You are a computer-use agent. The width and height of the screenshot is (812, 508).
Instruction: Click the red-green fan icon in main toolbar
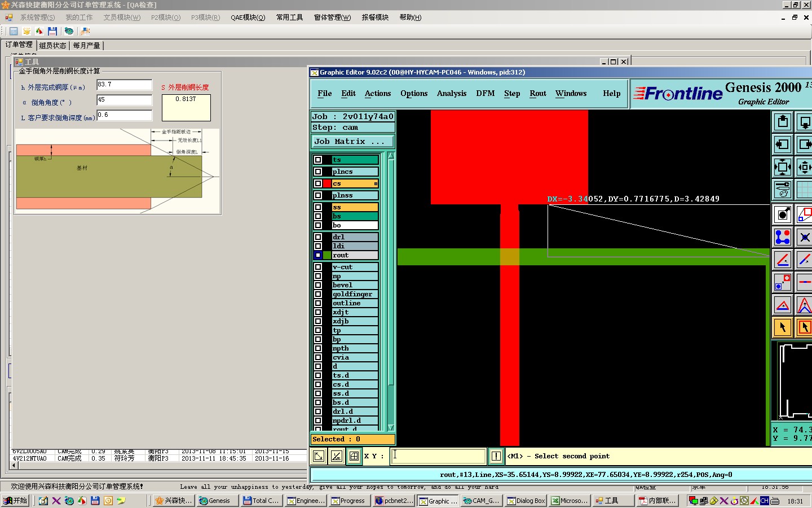tap(39, 31)
